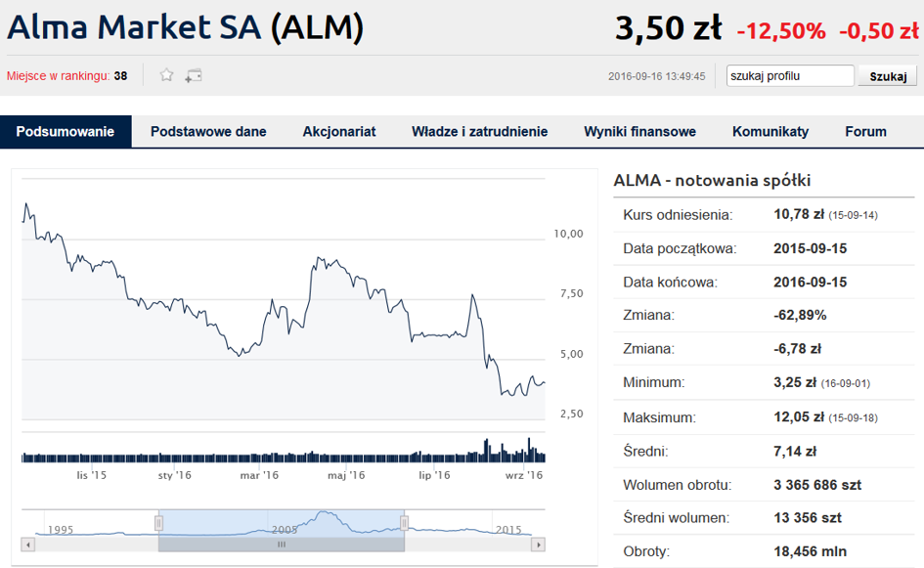Open the Akcjonariat tab

coord(339,132)
